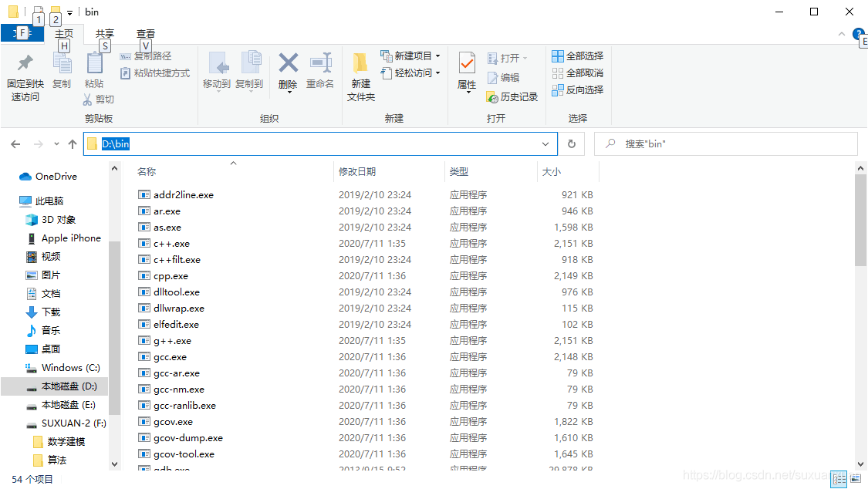Image resolution: width=868 pixels, height=489 pixels.
Task: Open Quick Access Toolbar customize arrow
Action: [69, 12]
